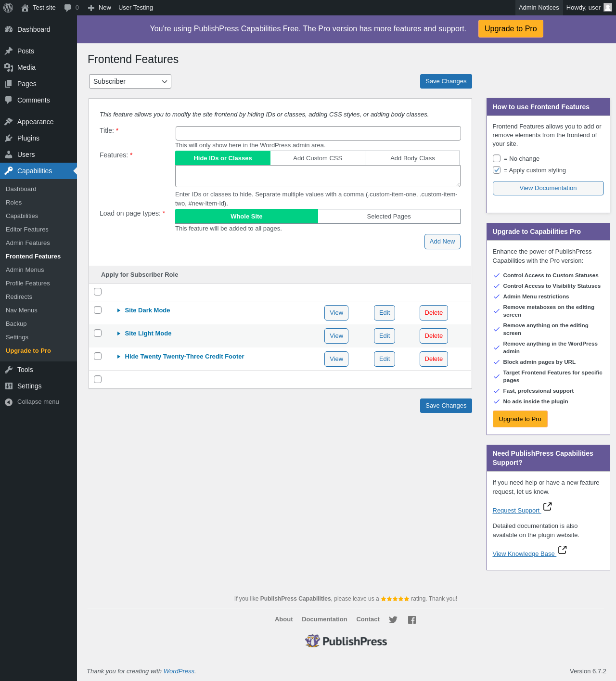Open the Facebook icon in footer
Viewport: 616px width, 681px height.
coord(412,620)
